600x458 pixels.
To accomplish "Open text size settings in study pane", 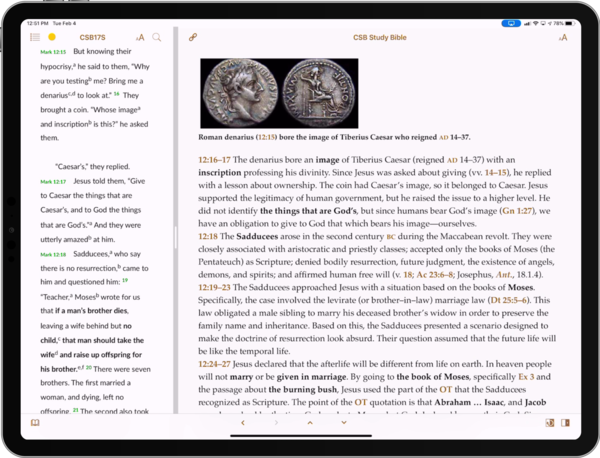I will click(x=563, y=37).
